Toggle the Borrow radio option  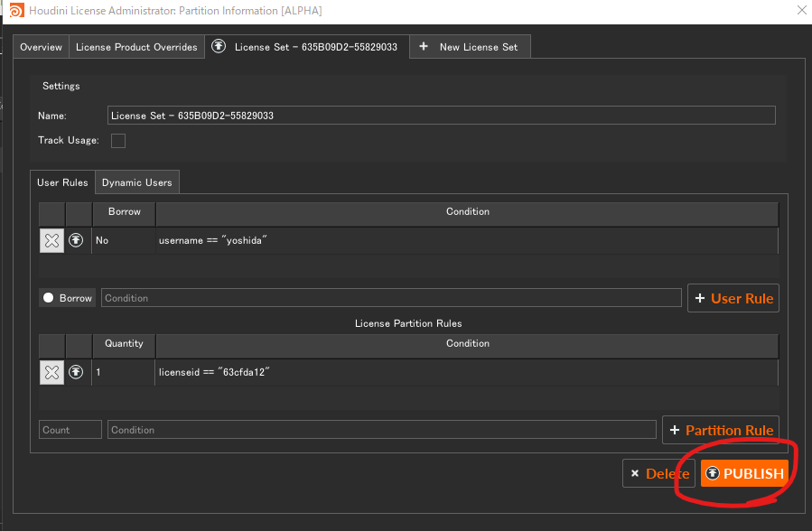coord(49,298)
